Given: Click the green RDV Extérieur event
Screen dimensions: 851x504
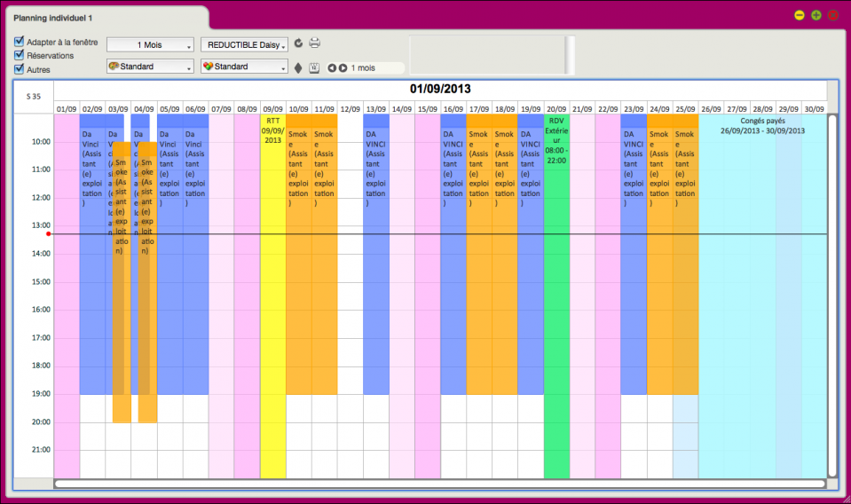Looking at the screenshot, I should pyautogui.click(x=557, y=295).
